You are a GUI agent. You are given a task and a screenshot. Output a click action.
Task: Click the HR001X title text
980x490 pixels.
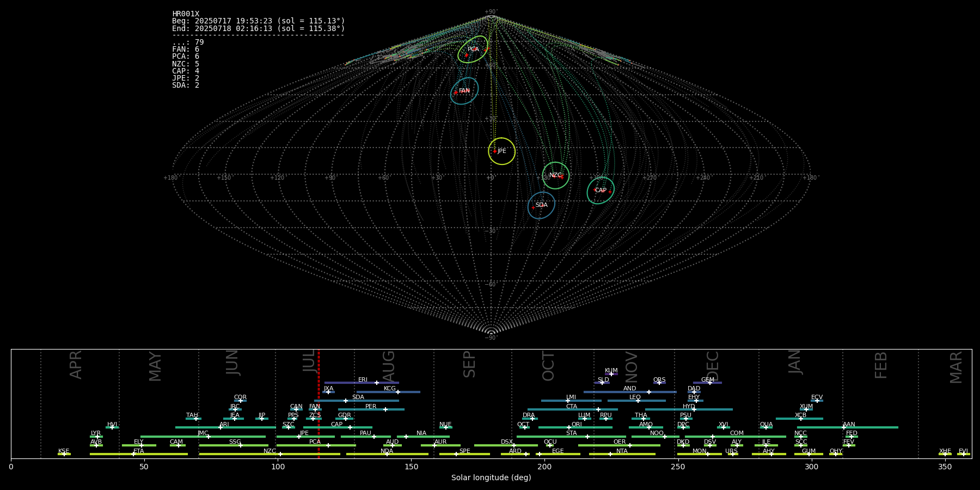186,14
